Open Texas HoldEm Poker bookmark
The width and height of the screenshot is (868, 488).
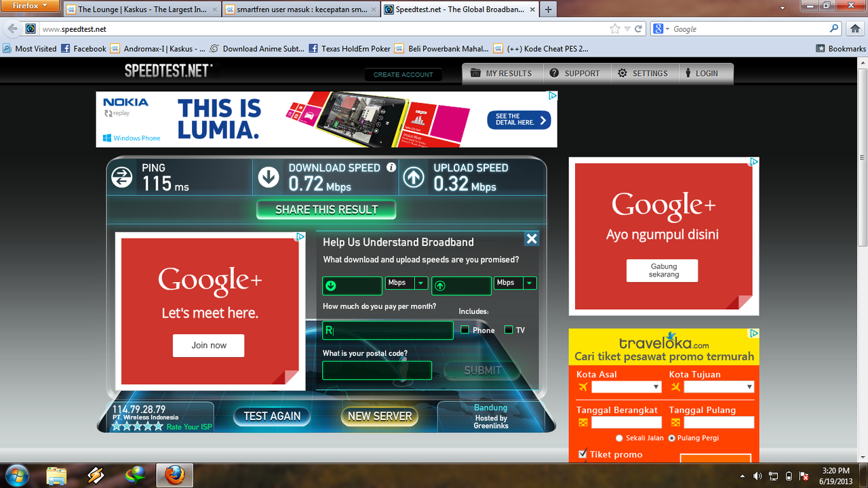(x=350, y=49)
